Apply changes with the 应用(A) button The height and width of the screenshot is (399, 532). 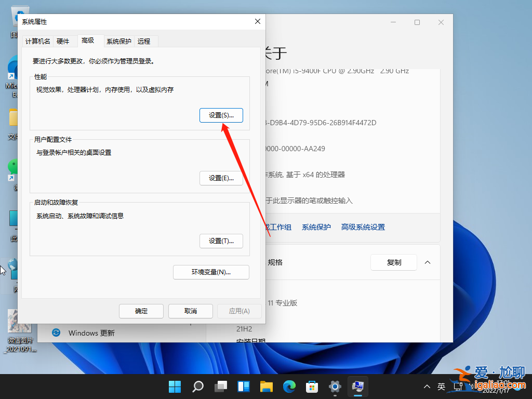click(239, 311)
